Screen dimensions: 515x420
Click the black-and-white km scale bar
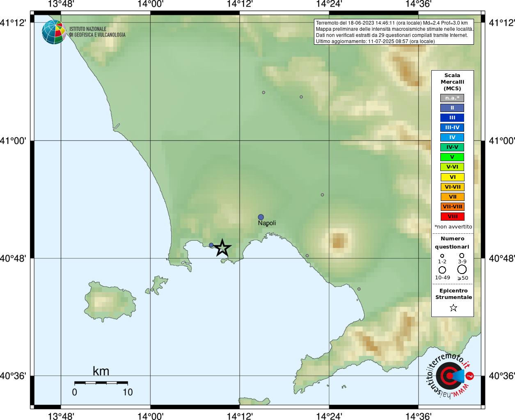[x=101, y=383]
